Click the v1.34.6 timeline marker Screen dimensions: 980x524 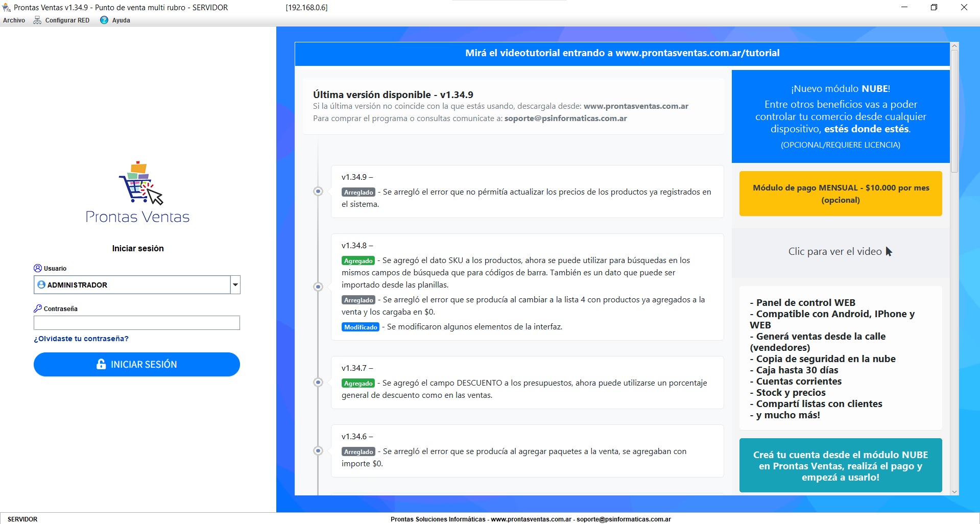(318, 450)
